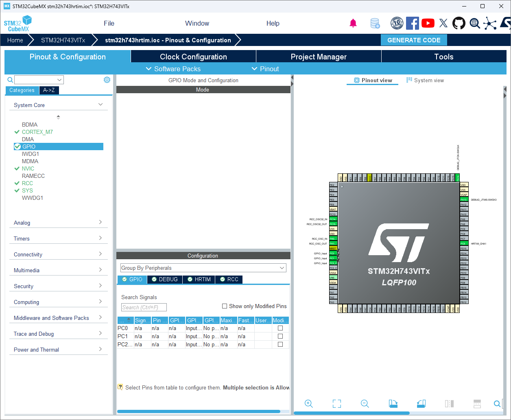Select the zoom out icon under the chip
This screenshot has height=420, width=511.
click(365, 404)
